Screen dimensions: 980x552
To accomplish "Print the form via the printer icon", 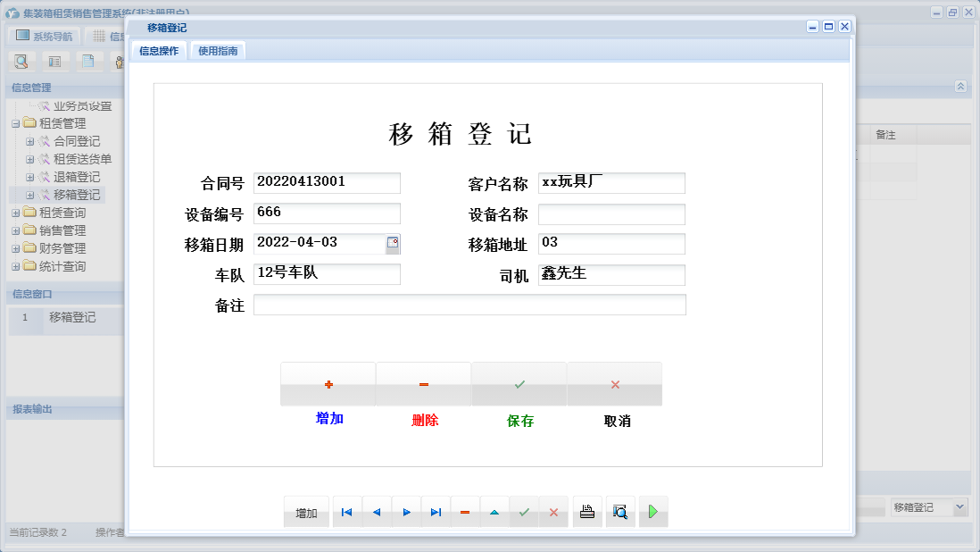I will pos(586,511).
